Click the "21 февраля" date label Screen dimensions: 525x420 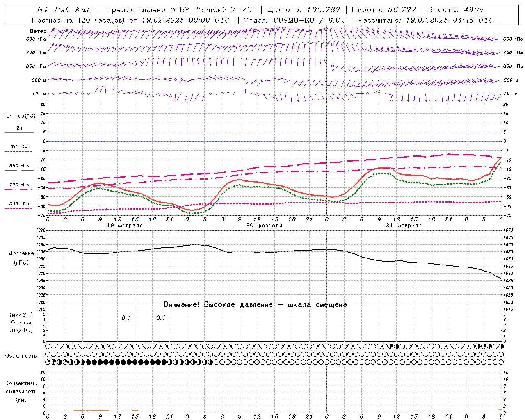(x=404, y=226)
